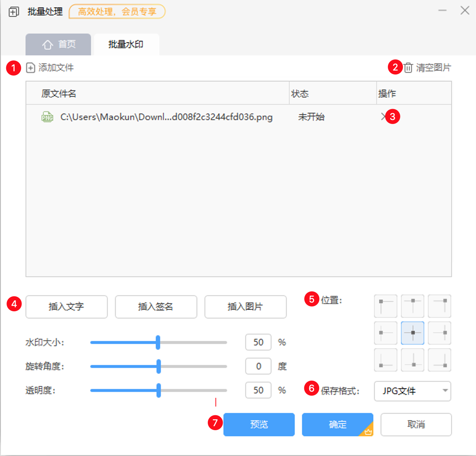This screenshot has height=456, width=476.
Task: Click the PNG file type icon
Action: 47,117
